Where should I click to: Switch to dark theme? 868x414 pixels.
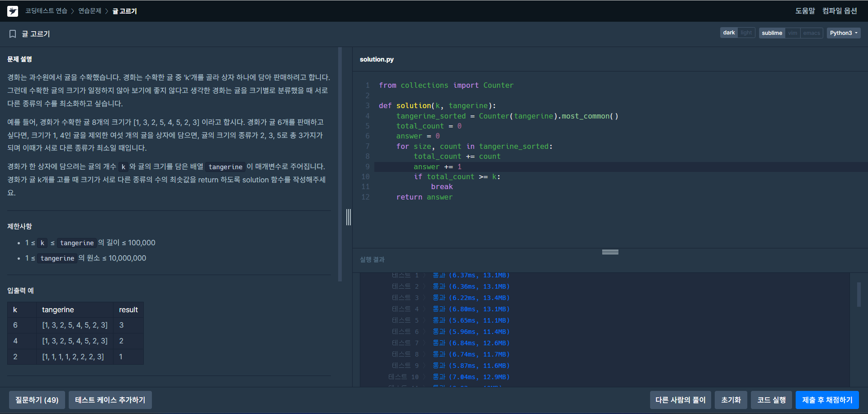coord(729,33)
